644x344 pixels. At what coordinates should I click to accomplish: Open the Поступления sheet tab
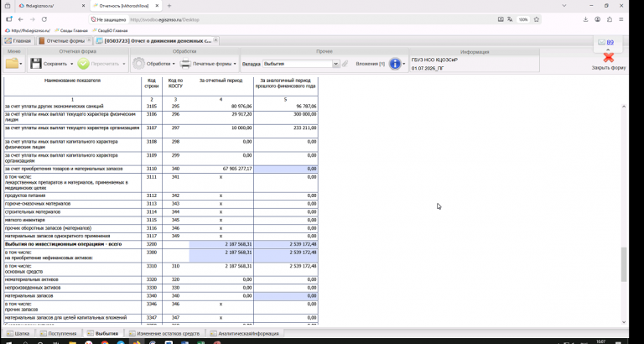pyautogui.click(x=58, y=333)
